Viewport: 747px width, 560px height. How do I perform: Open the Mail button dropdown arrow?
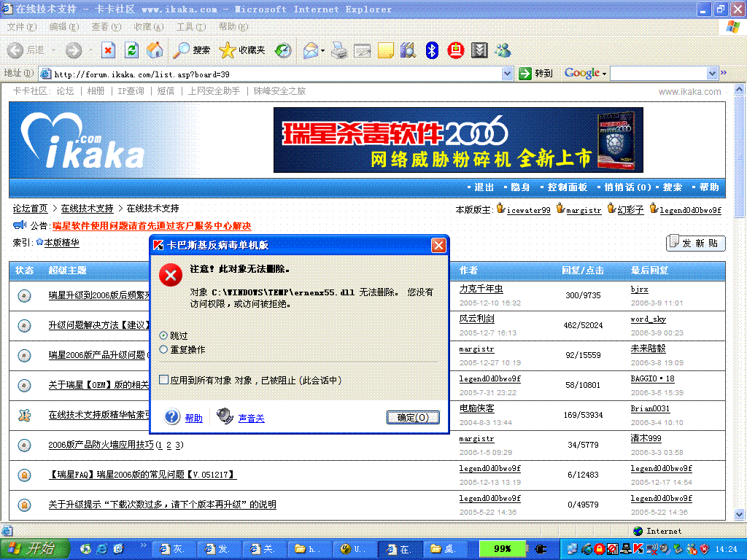click(323, 50)
